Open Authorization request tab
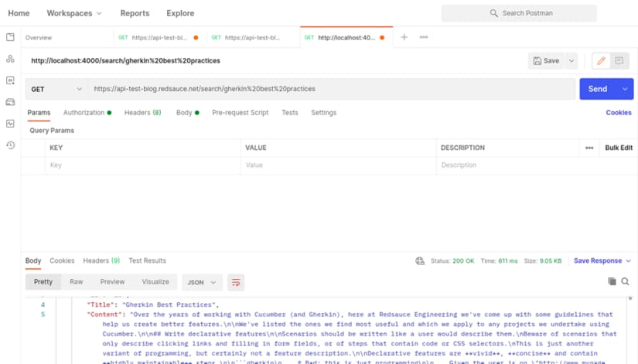 [87, 113]
